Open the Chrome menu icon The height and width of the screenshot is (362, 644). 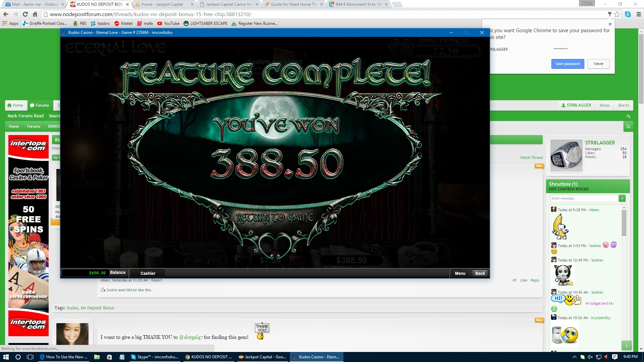[x=639, y=14]
